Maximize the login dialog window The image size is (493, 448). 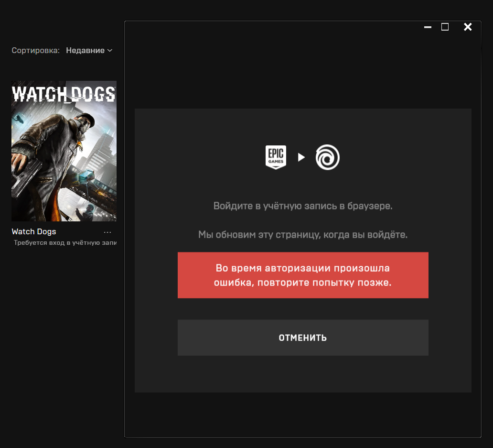(x=445, y=27)
